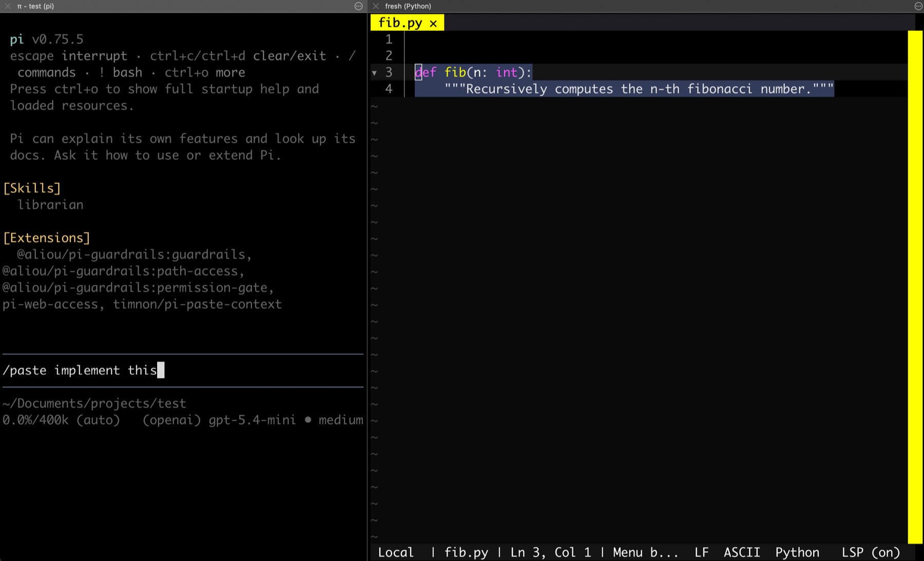This screenshot has height=561, width=924.
Task: Collapse the fold arrow beside line 3
Action: point(374,73)
